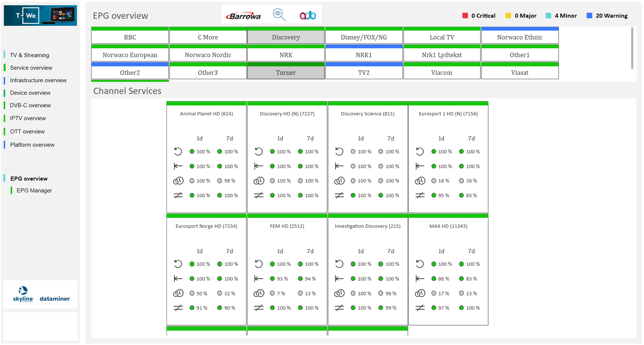This screenshot has height=345, width=644.
Task: Open Investigation Discovery (215) card title
Action: point(368,226)
